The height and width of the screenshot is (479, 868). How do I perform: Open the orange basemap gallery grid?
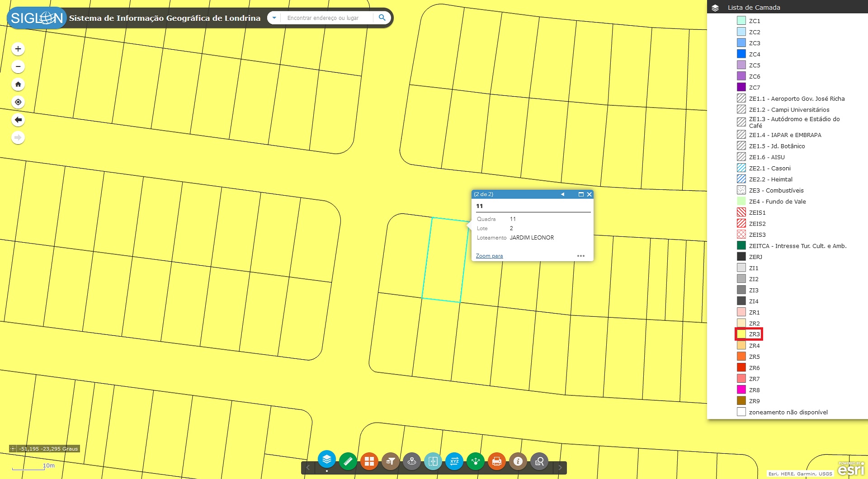pyautogui.click(x=369, y=461)
